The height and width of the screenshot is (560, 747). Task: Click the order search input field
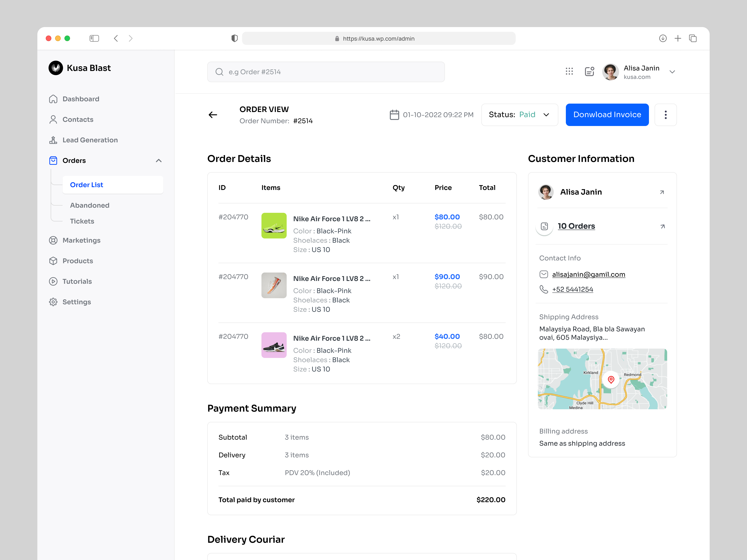pos(326,72)
